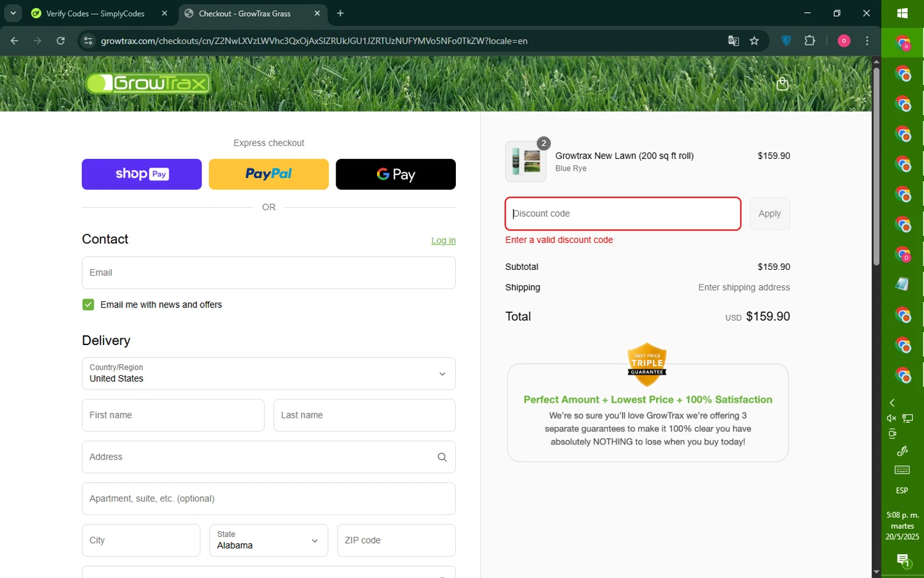Open the Chrome three-dot menu
Viewport: 924px width, 578px height.
click(867, 41)
